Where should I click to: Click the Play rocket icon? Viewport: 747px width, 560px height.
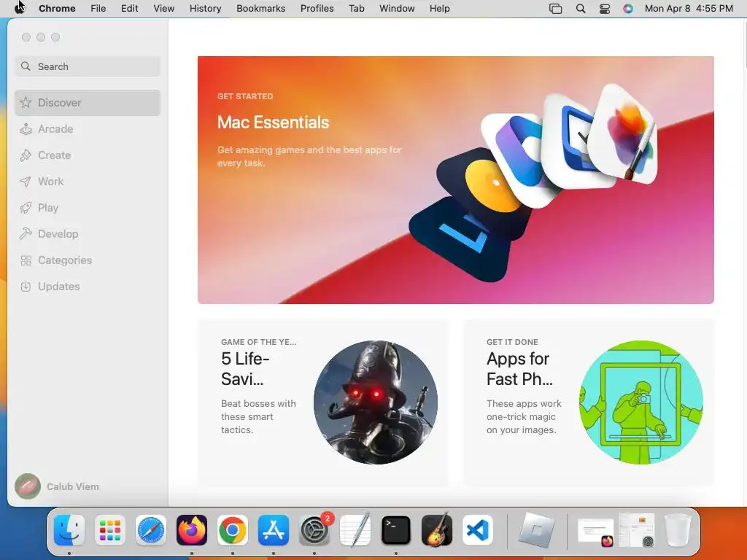coord(26,208)
